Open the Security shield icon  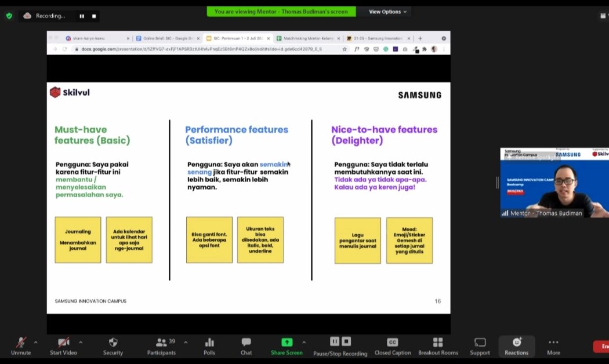point(113,343)
